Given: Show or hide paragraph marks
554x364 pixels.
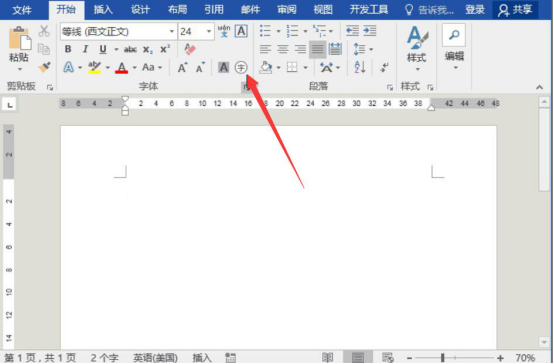Looking at the screenshot, I should (384, 67).
